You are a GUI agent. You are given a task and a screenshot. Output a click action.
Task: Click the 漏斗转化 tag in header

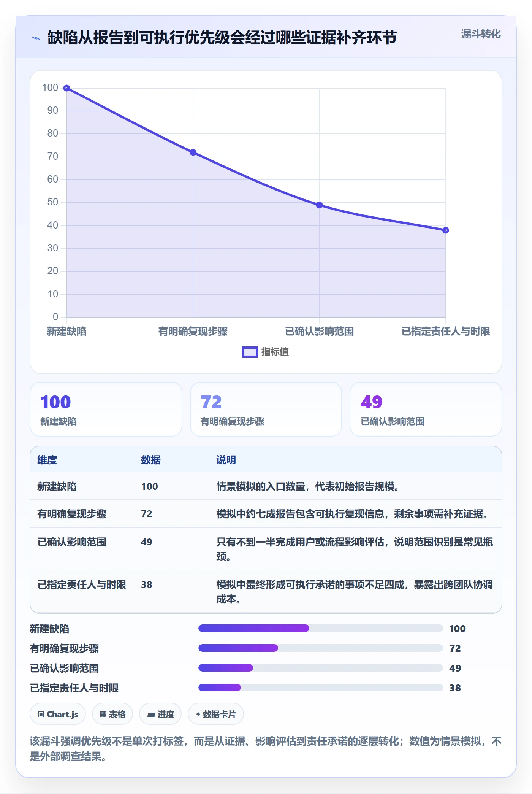point(481,34)
